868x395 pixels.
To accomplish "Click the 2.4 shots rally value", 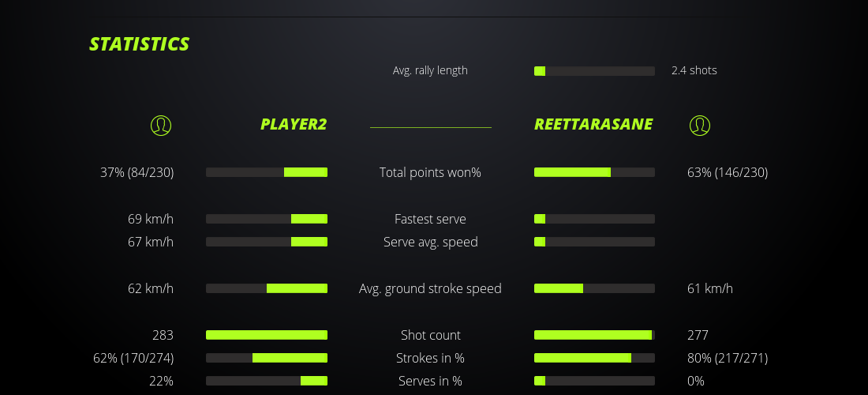I will [694, 70].
